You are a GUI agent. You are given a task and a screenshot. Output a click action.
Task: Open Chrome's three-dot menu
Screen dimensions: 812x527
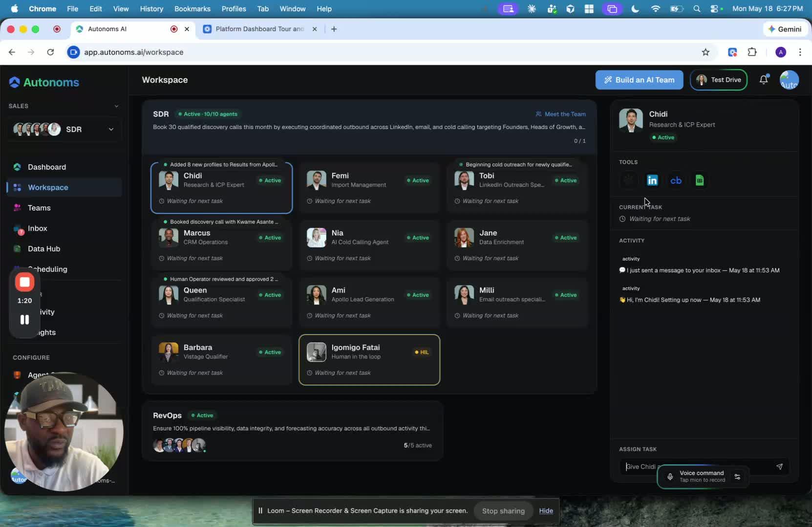[800, 52]
